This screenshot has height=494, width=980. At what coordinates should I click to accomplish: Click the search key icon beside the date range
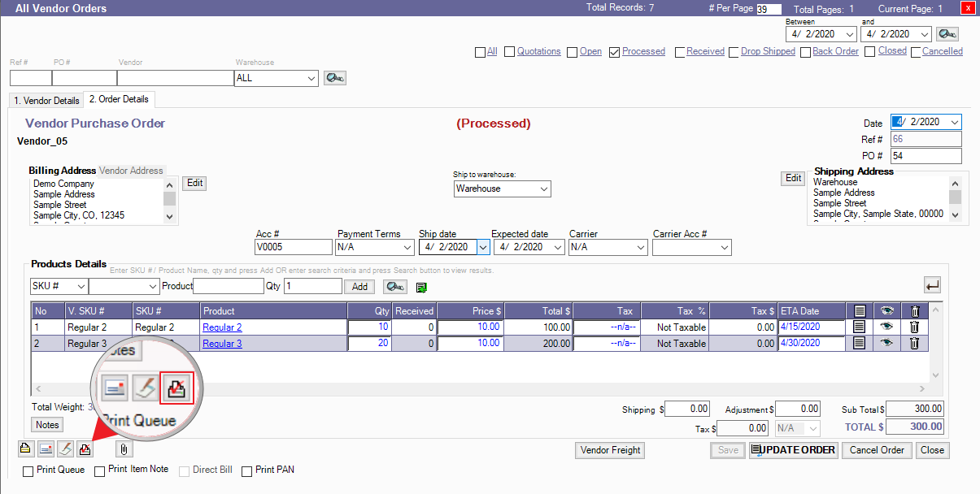coord(947,34)
